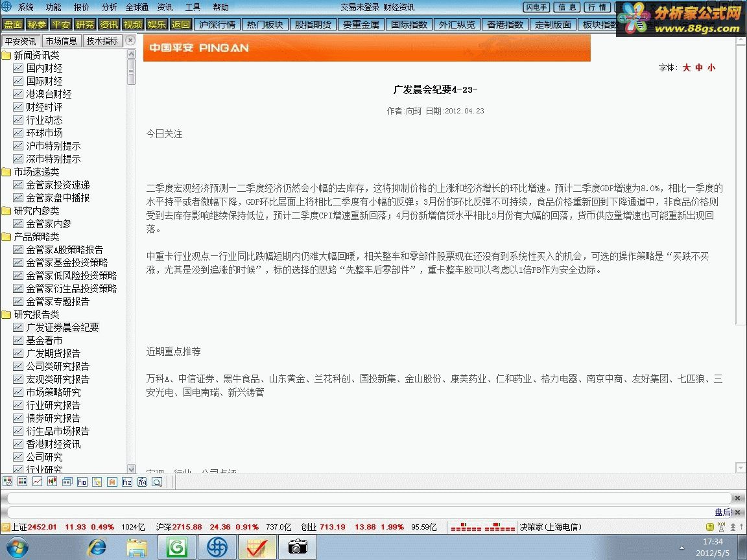Open the red checkmark taskbar application
The height and width of the screenshot is (560, 747).
coord(257,548)
